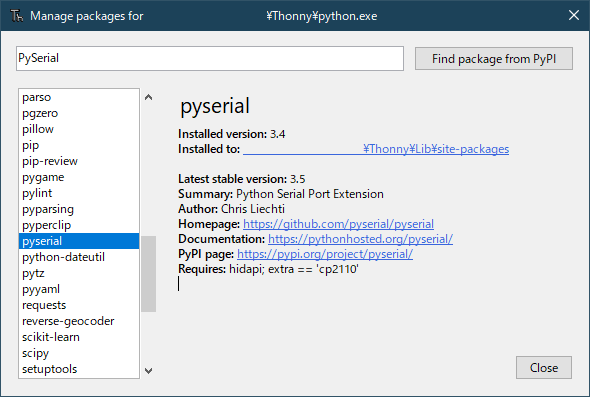
Task: Open the github.com pyserial homepage link
Action: tap(338, 224)
